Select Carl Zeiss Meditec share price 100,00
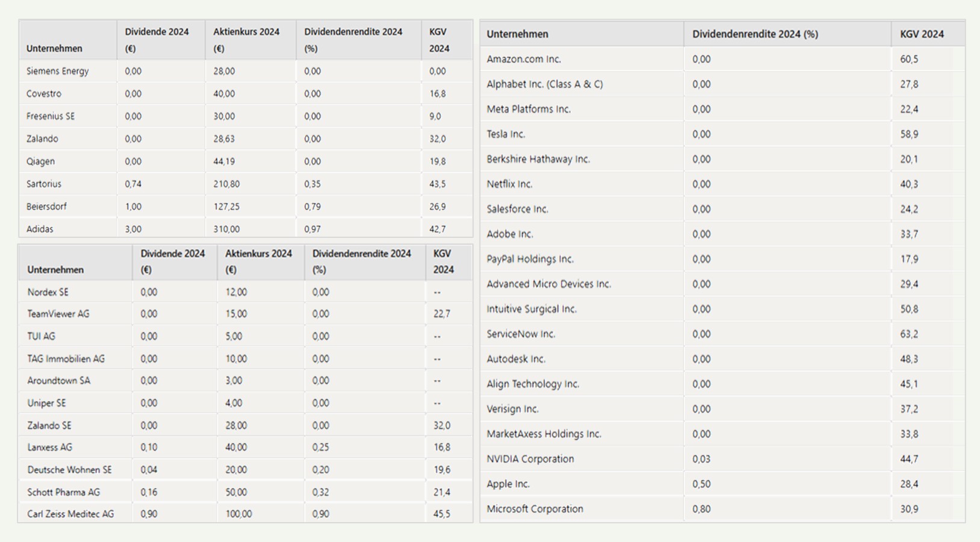This screenshot has height=542, width=980. [238, 514]
